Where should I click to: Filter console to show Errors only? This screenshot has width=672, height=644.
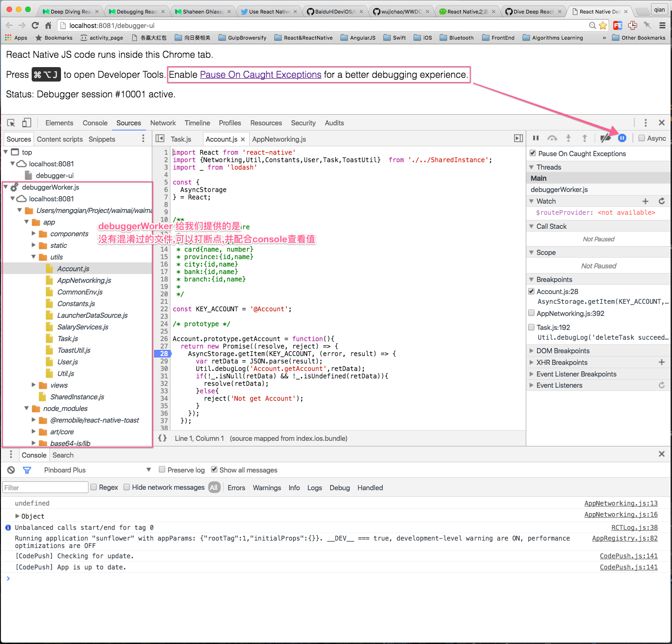236,487
